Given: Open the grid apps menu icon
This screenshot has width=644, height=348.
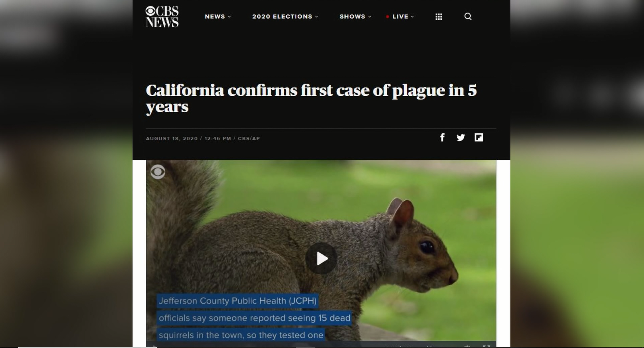Looking at the screenshot, I should pyautogui.click(x=439, y=17).
